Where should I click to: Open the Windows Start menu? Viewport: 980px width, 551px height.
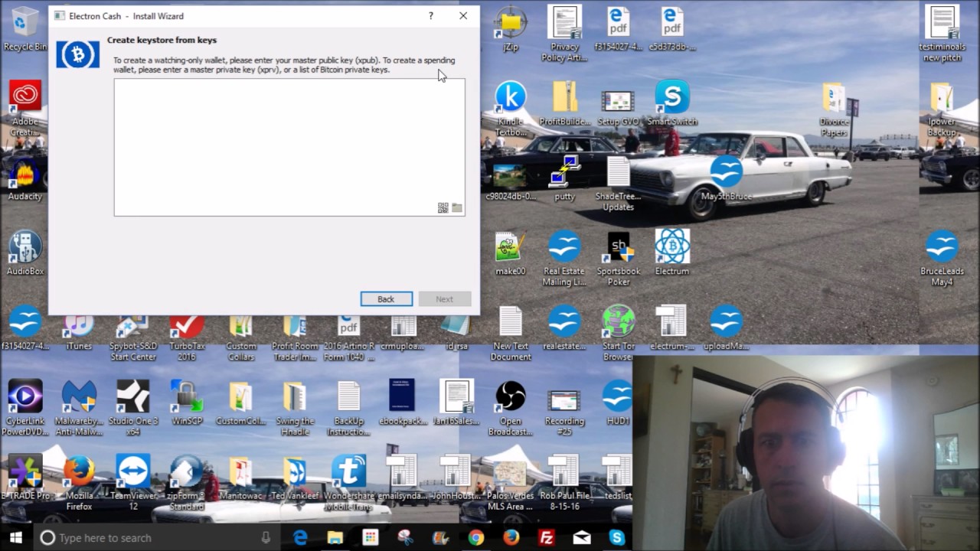click(x=15, y=538)
